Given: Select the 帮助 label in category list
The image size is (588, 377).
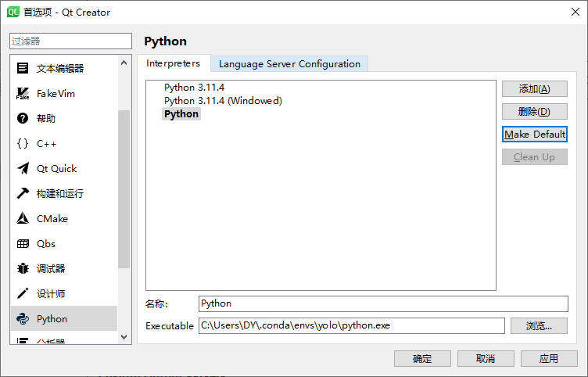Looking at the screenshot, I should (46, 119).
